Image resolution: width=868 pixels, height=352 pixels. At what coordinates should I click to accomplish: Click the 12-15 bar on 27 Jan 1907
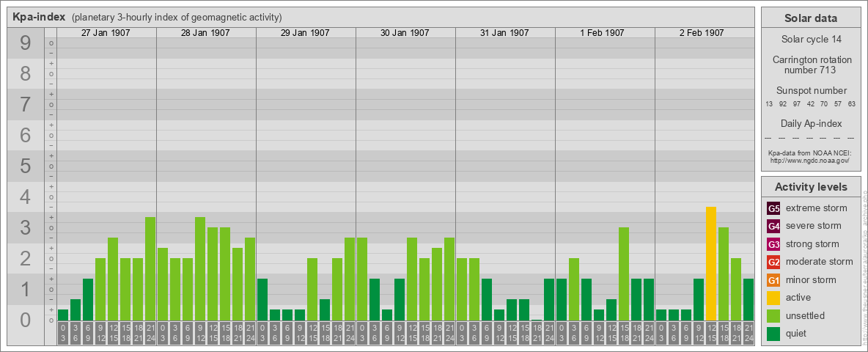[x=113, y=279]
